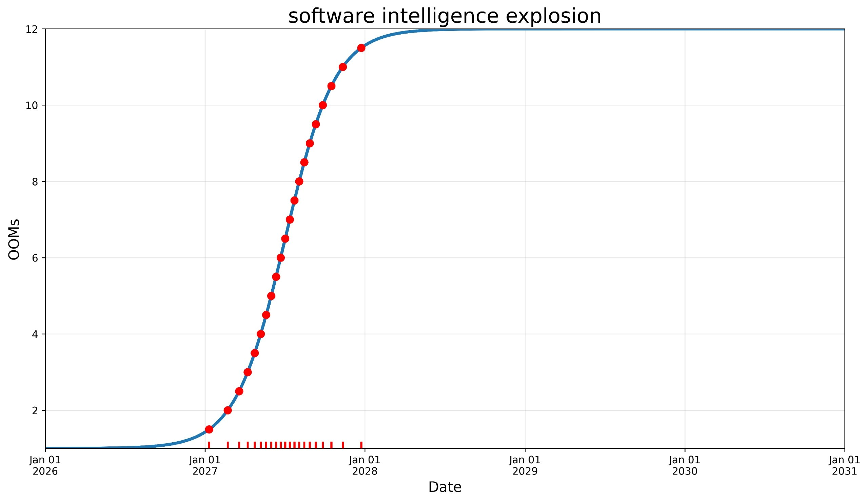Click the 'Date' x-axis label

click(445, 487)
